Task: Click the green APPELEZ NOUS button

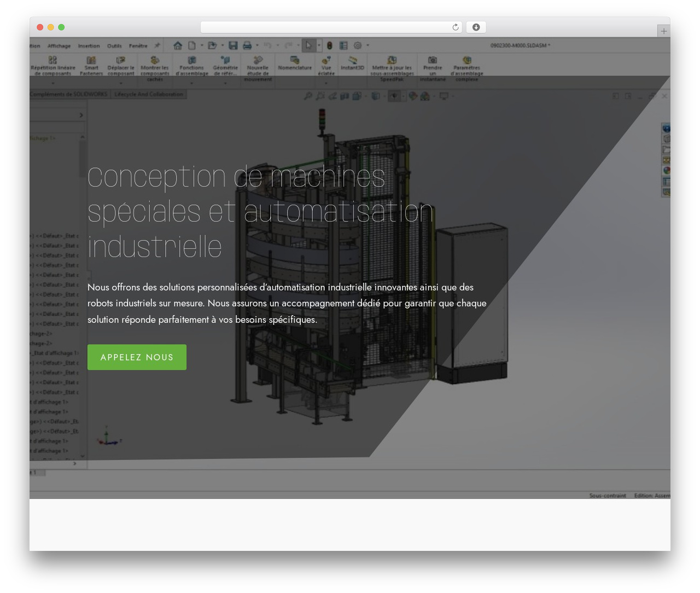Action: [137, 357]
